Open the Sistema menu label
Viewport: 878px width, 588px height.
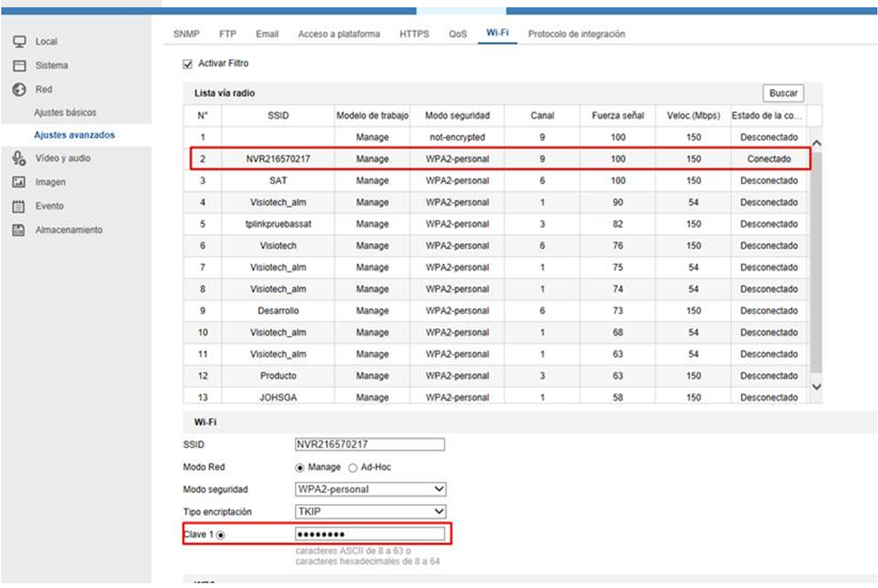tap(52, 66)
